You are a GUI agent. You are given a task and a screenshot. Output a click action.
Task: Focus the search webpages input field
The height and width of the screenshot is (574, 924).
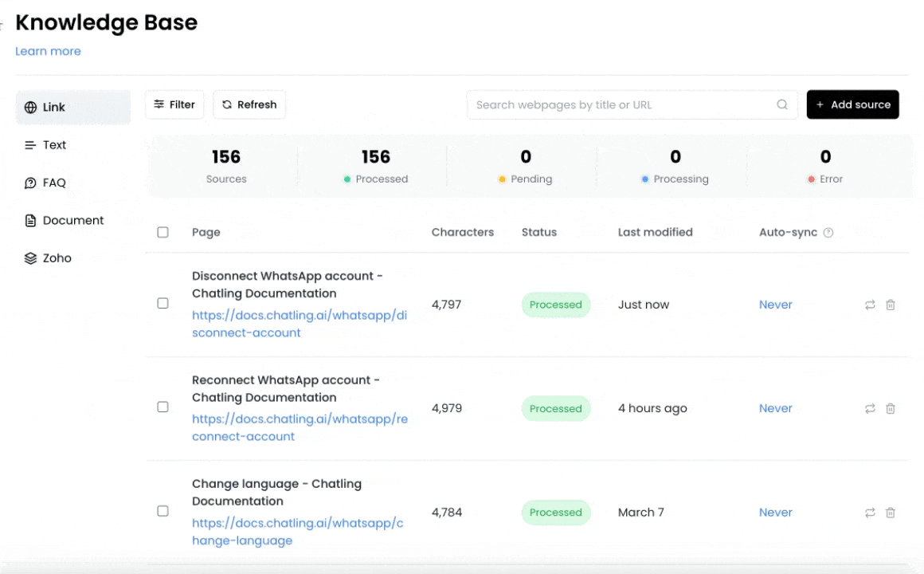(x=632, y=104)
